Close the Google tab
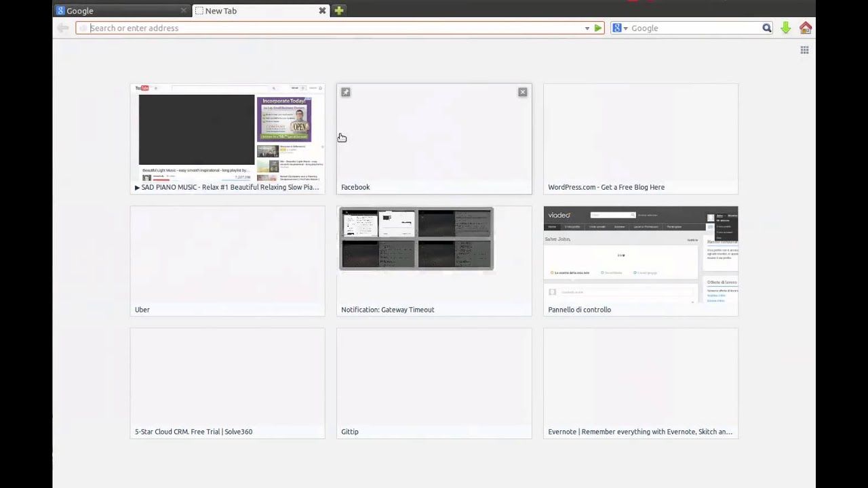The height and width of the screenshot is (488, 868). (183, 11)
